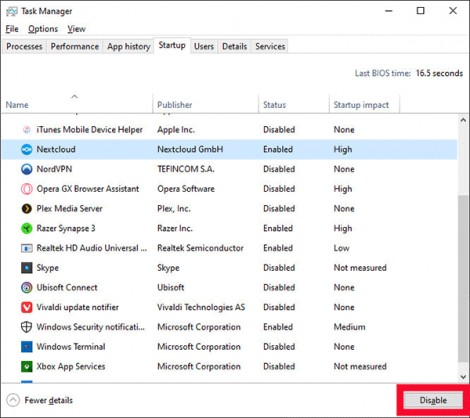Open the View menu

[76, 29]
